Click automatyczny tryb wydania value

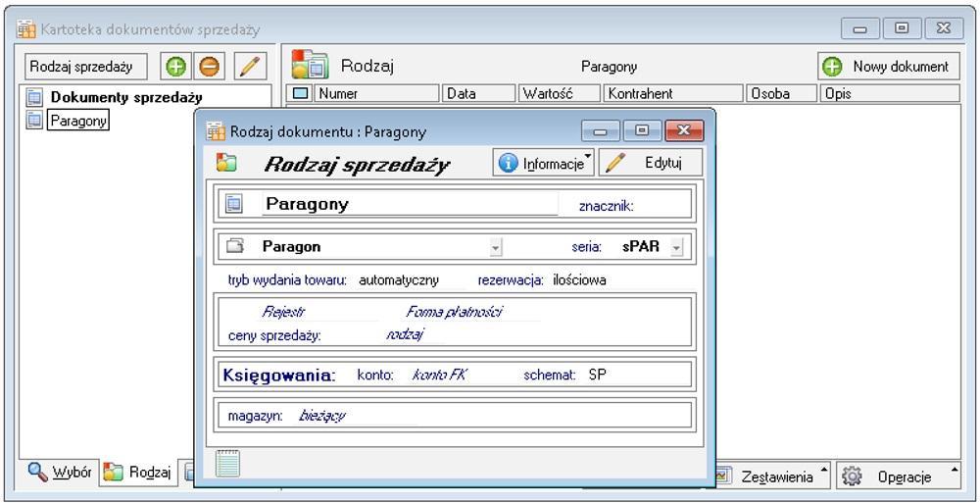(x=399, y=280)
